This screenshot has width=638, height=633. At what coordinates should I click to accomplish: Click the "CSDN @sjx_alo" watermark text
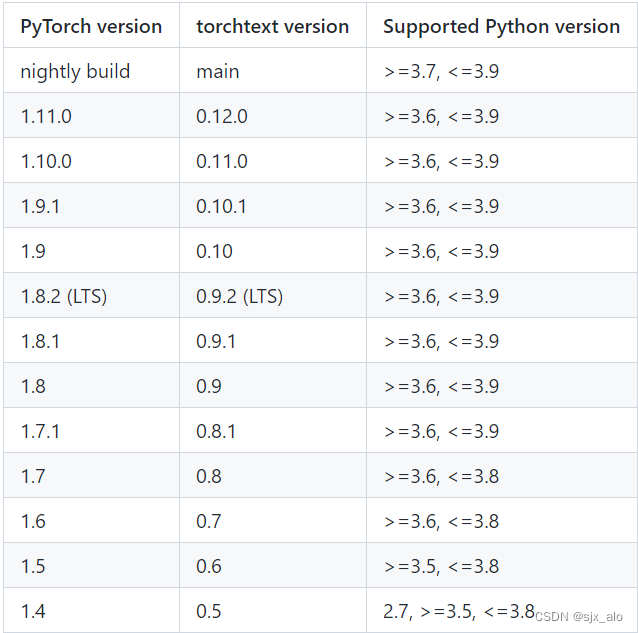578,617
